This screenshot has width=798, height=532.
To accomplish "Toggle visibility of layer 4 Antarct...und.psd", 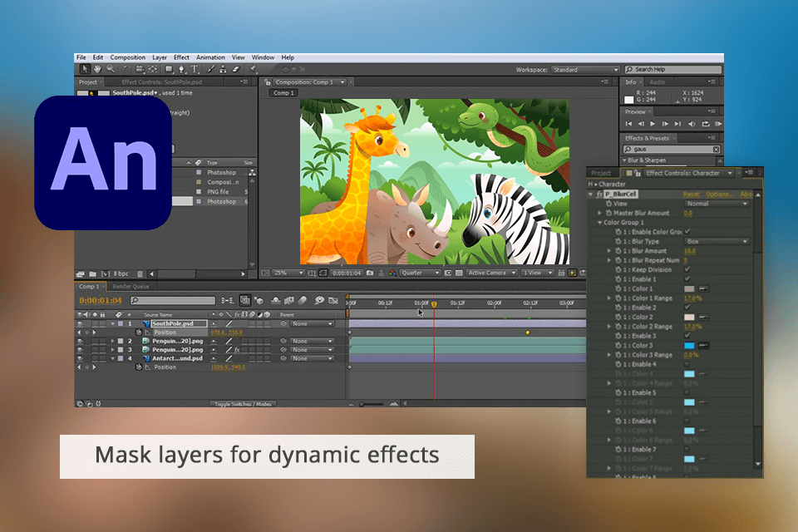I will [80, 358].
